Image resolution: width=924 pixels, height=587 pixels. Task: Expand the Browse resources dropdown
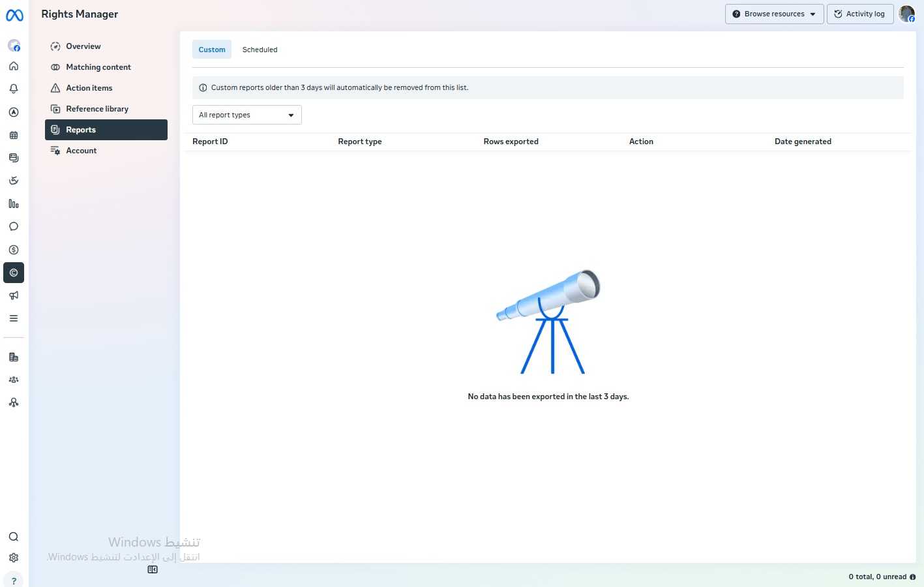click(775, 14)
